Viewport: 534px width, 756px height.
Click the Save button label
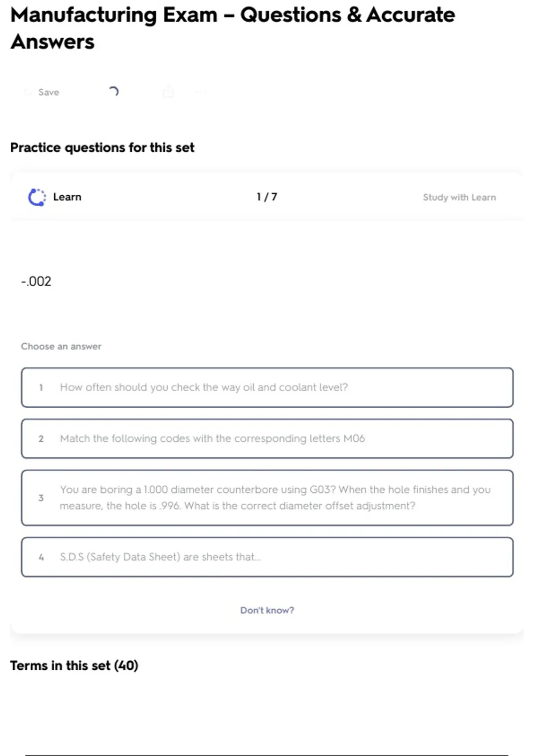coord(49,92)
